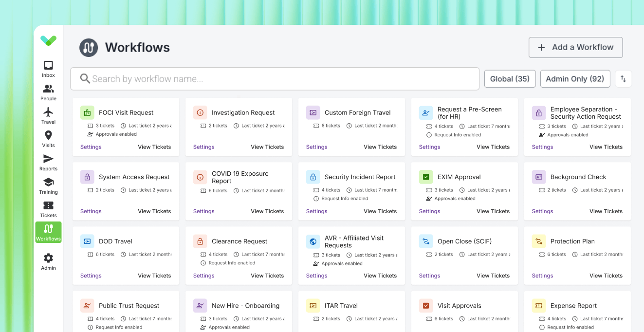The height and width of the screenshot is (332, 644).
Task: Click the DOD Travel workflow title
Action: point(115,241)
